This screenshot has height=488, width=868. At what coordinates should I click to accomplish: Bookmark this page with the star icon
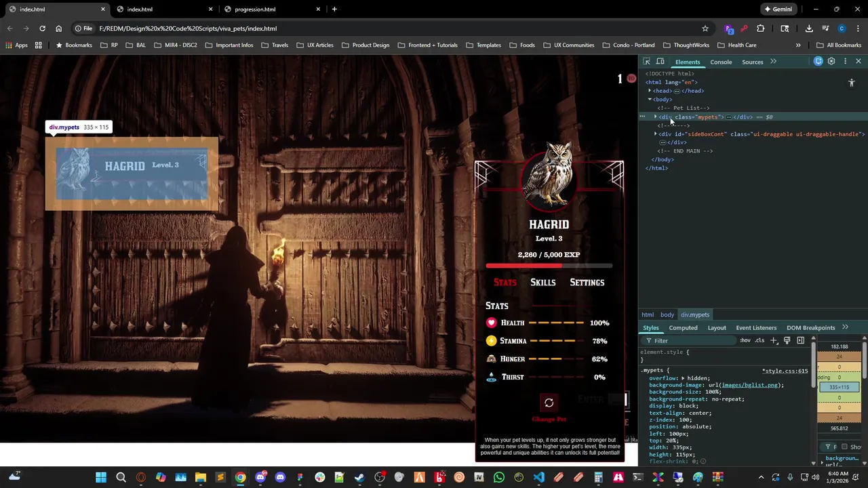705,28
